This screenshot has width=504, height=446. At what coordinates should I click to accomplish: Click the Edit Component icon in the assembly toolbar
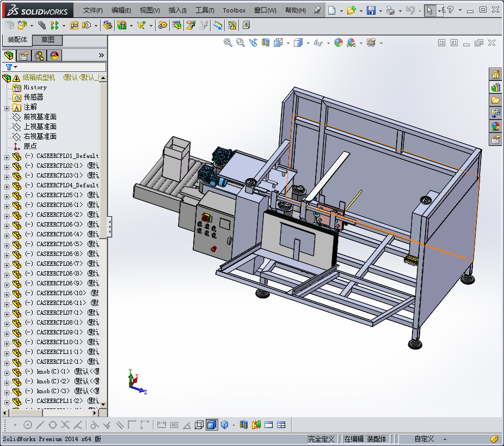click(x=10, y=25)
